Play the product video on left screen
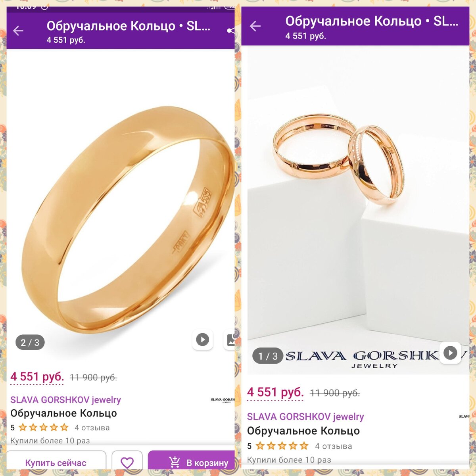This screenshot has height=476, width=476. [203, 340]
